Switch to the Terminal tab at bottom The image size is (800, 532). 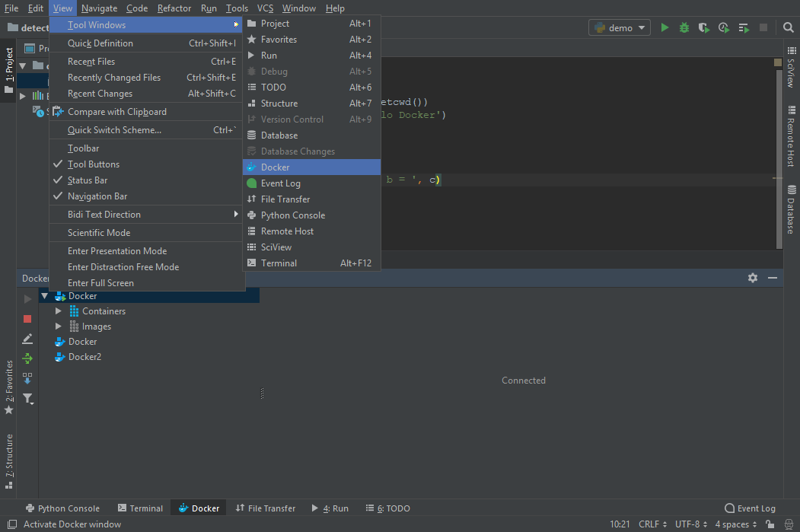click(x=140, y=508)
